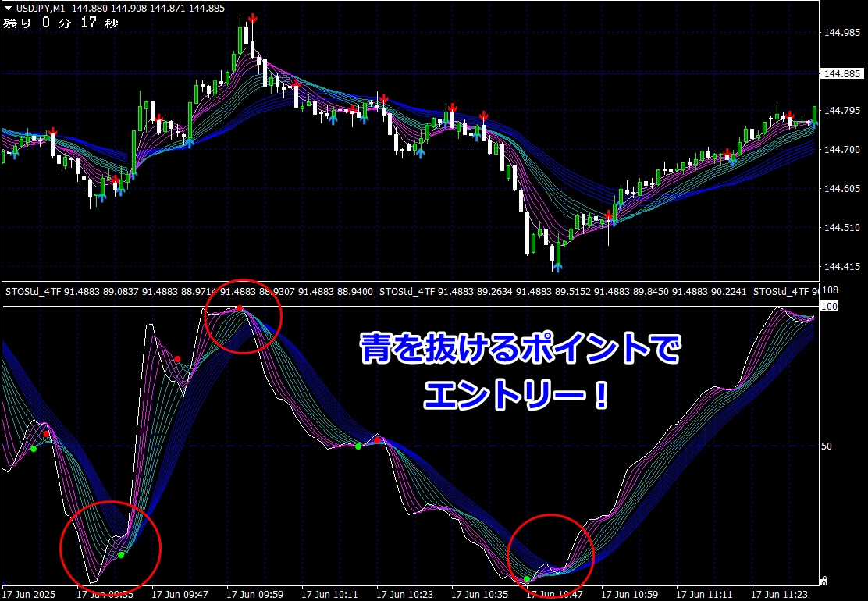
Task: Click the latest green candle at chart's right edge
Action: (815, 116)
